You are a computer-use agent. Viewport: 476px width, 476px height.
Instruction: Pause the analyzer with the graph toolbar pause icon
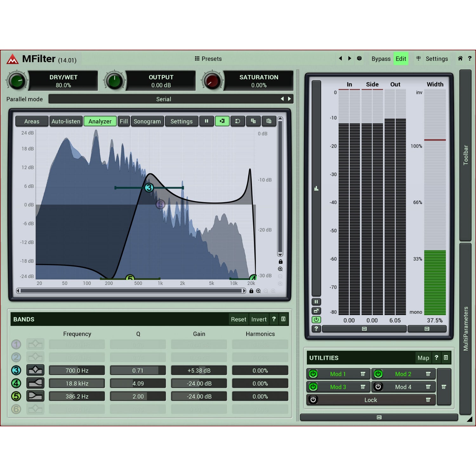pyautogui.click(x=207, y=121)
